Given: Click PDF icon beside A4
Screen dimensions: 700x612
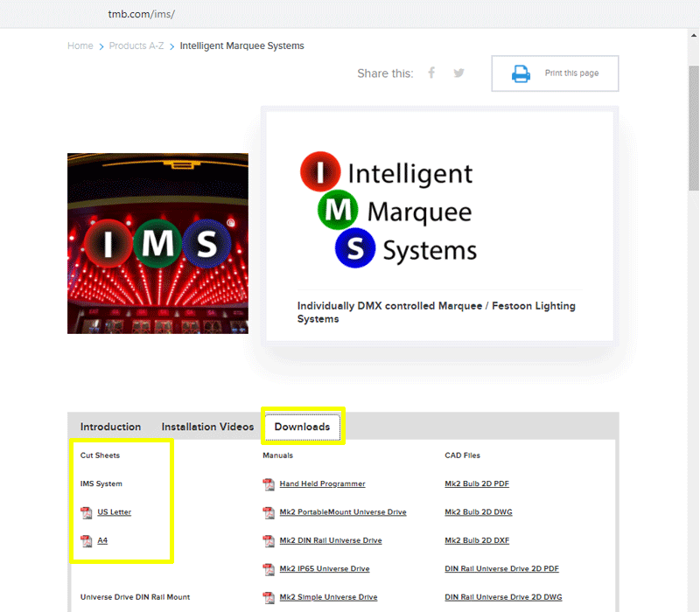Looking at the screenshot, I should [86, 541].
